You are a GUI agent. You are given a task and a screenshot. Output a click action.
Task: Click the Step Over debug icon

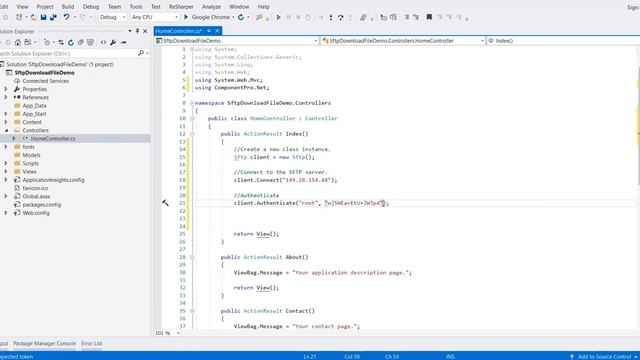click(340, 17)
